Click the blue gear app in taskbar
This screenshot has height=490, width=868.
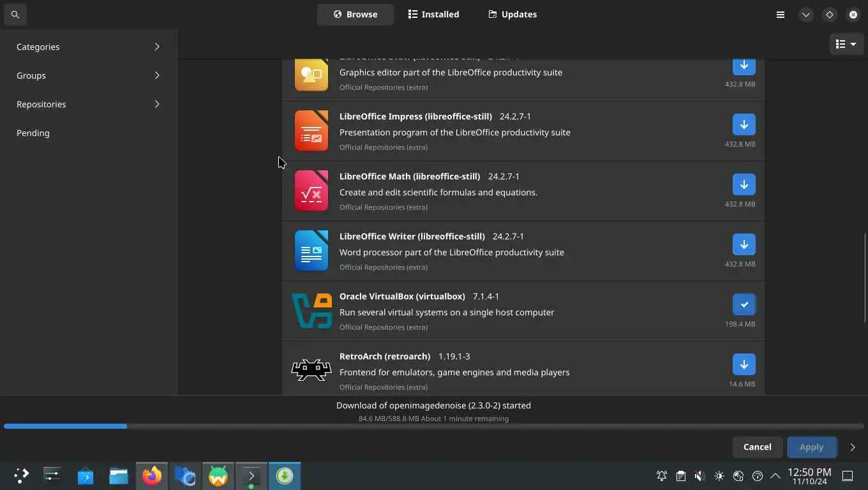click(x=185, y=475)
